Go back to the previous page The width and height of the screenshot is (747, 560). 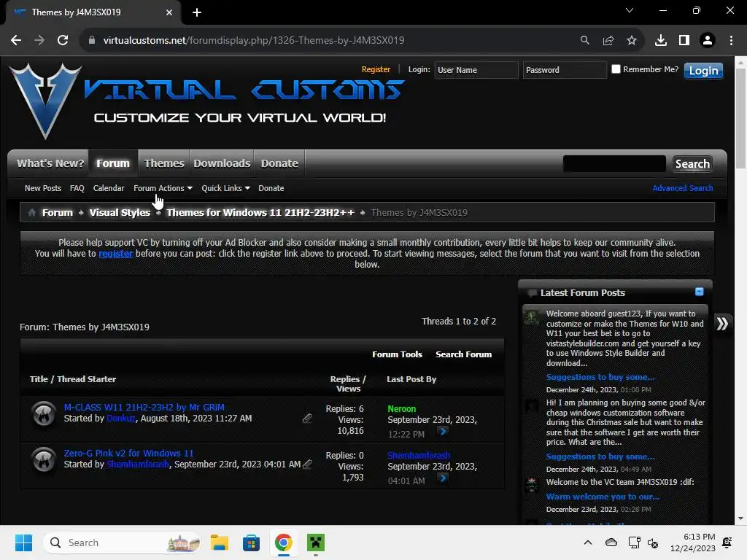pyautogui.click(x=16, y=41)
